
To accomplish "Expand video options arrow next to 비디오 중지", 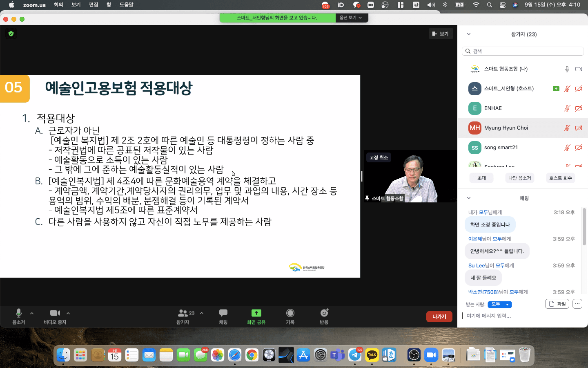I will coord(68,313).
